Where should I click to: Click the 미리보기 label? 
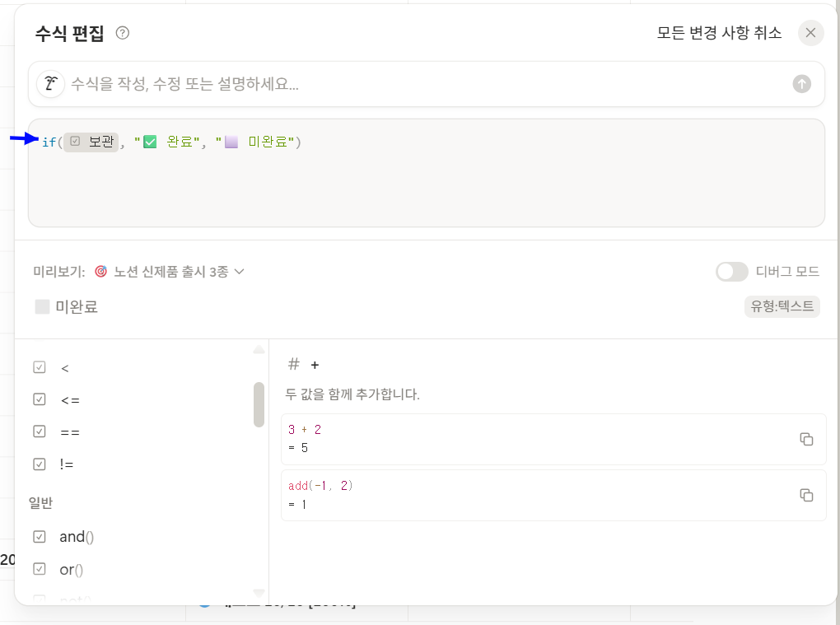click(x=59, y=272)
